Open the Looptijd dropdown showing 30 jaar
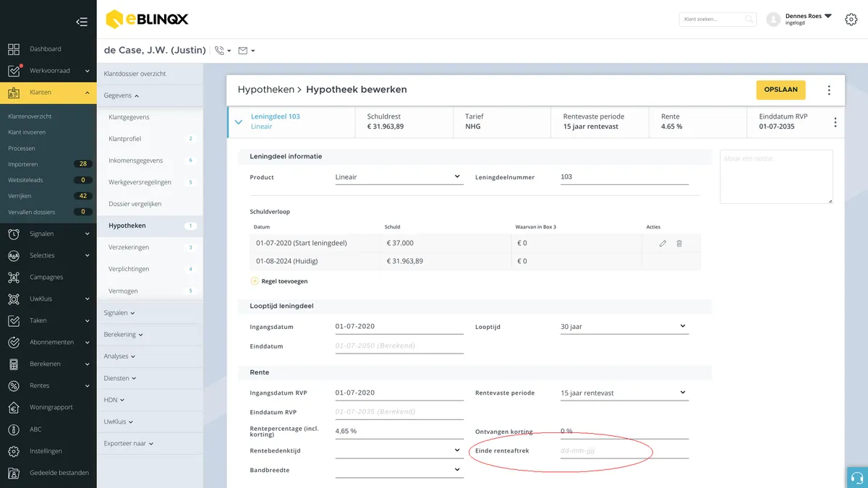 point(624,327)
